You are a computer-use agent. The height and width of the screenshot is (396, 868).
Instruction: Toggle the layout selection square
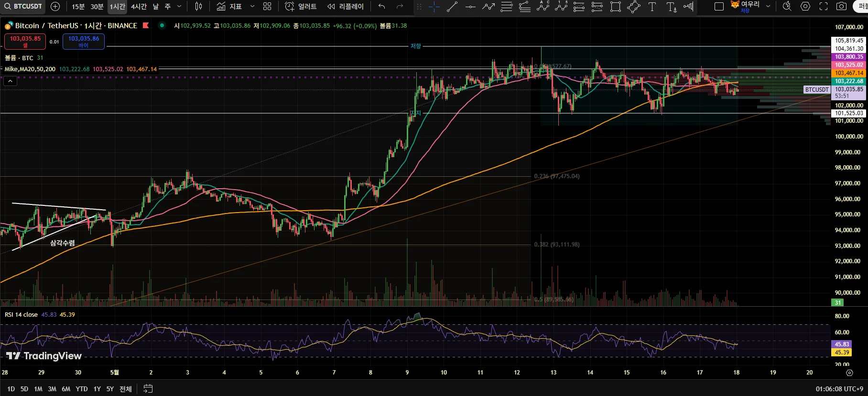coord(719,7)
